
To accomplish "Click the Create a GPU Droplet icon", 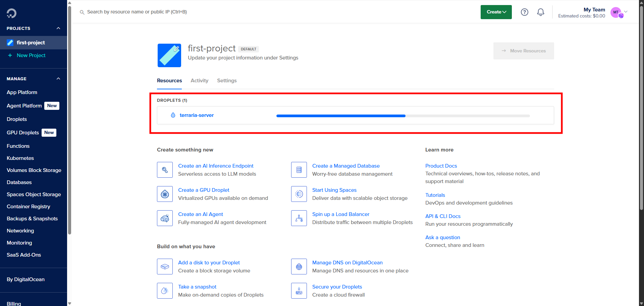I will tap(165, 194).
